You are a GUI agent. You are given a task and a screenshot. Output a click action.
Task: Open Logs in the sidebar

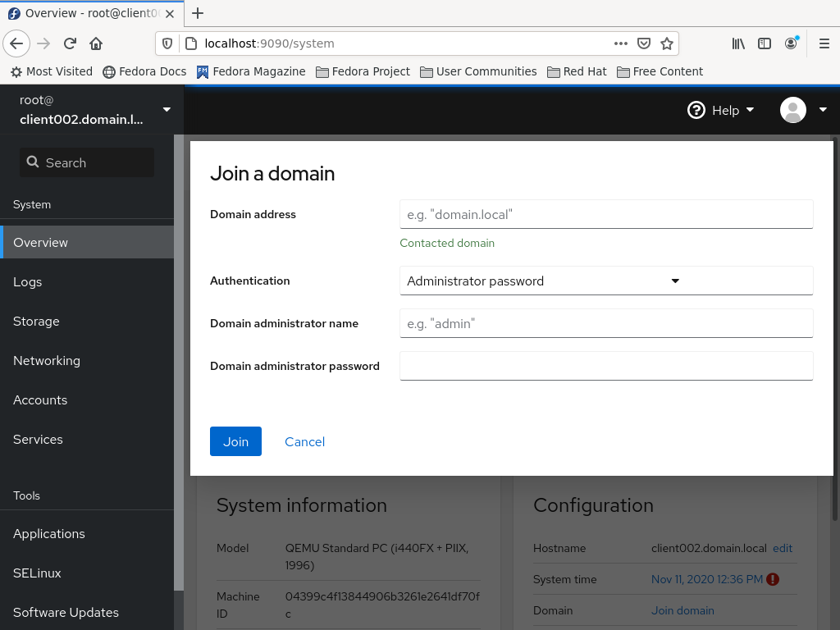coord(87,282)
